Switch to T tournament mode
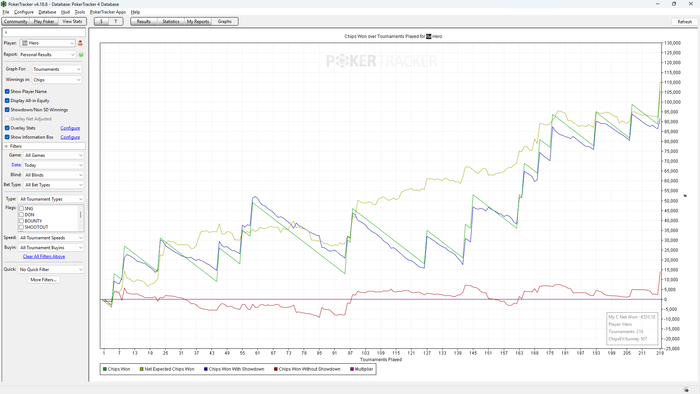 116,21
